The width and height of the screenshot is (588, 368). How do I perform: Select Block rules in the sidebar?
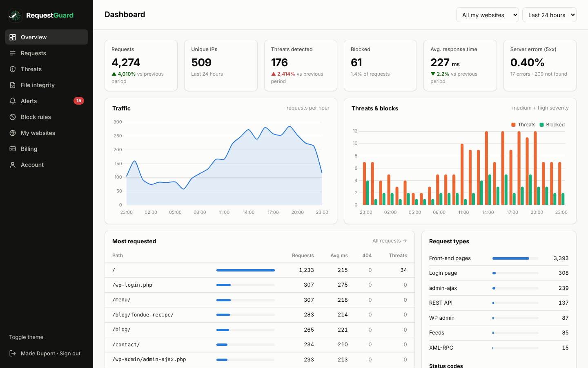click(47, 117)
